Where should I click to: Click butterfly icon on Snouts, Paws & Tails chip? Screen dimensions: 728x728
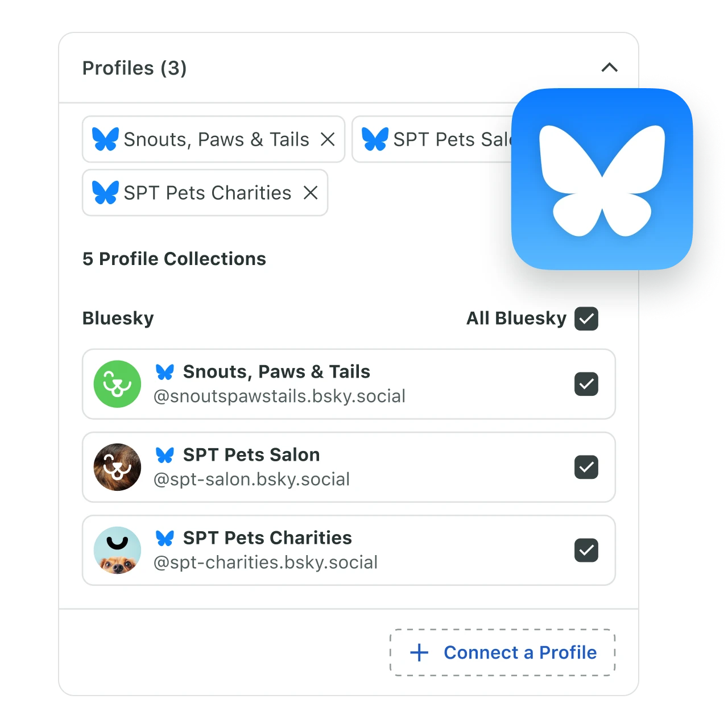[106, 139]
